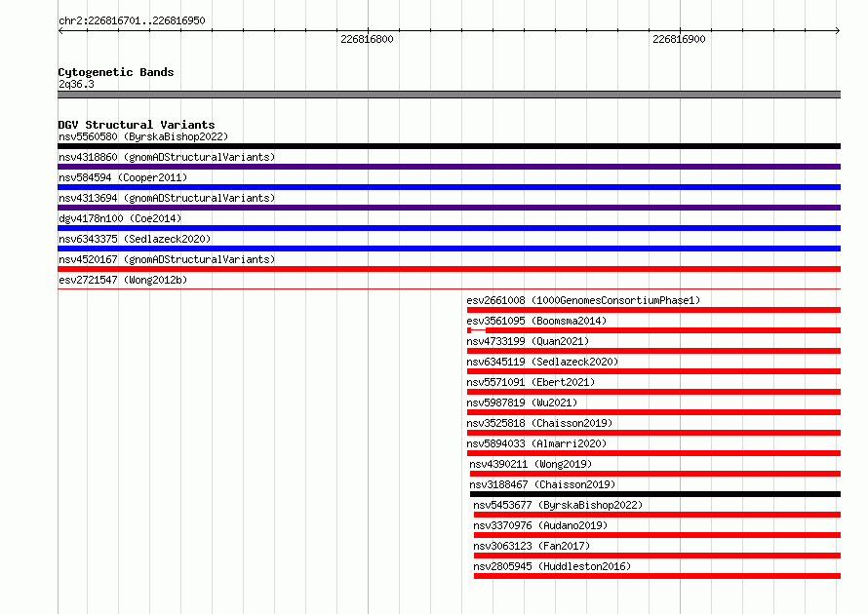The width and height of the screenshot is (868, 614).
Task: Select the black bar for nsv5560580
Action: click(449, 146)
